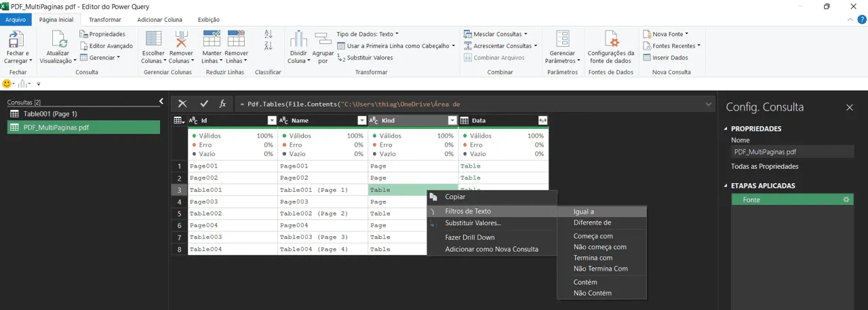The height and width of the screenshot is (310, 868).
Task: Open the Todas as Propriedades link
Action: coord(764,166)
